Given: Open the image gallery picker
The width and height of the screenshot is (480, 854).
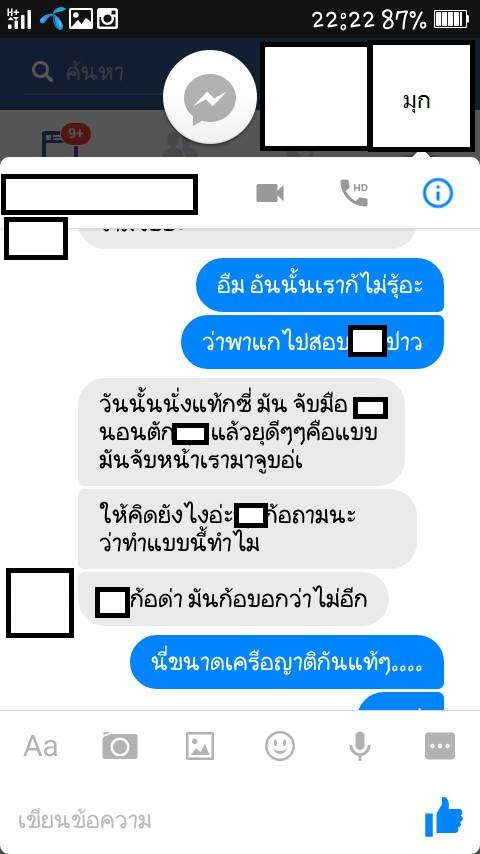Looking at the screenshot, I should tap(200, 746).
